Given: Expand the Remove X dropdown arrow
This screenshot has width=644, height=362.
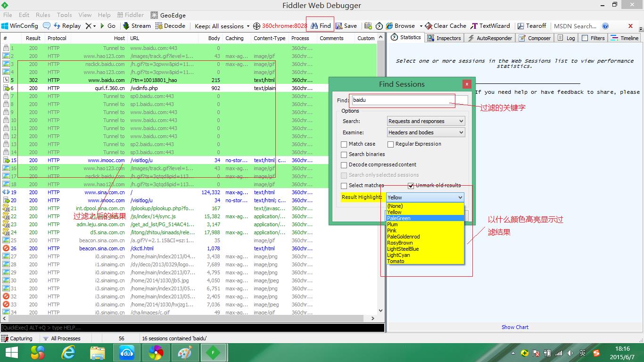Looking at the screenshot, I should [x=94, y=26].
